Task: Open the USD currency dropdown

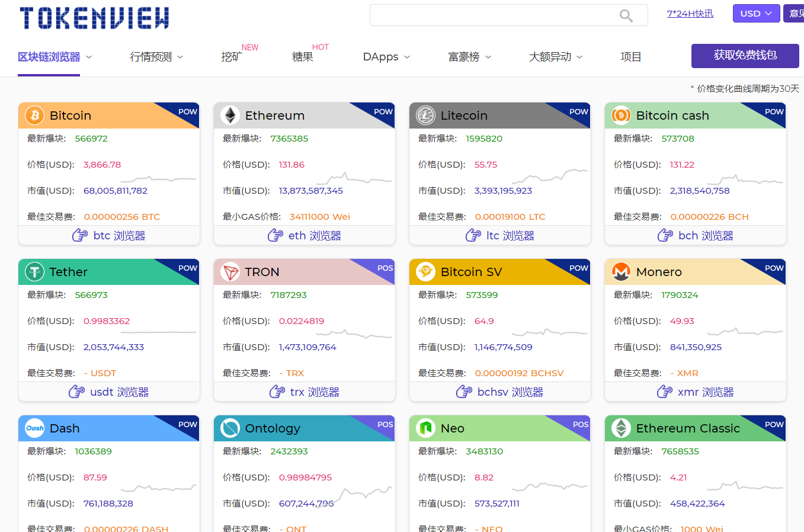Action: click(x=756, y=14)
